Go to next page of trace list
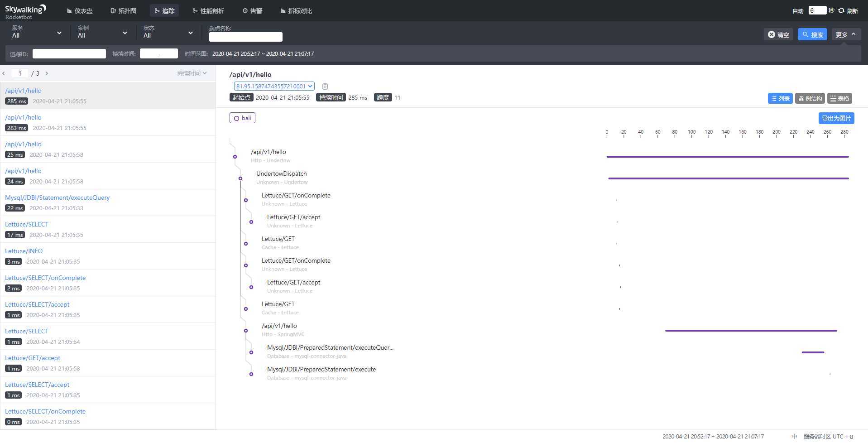The width and height of the screenshot is (868, 443). (47, 73)
